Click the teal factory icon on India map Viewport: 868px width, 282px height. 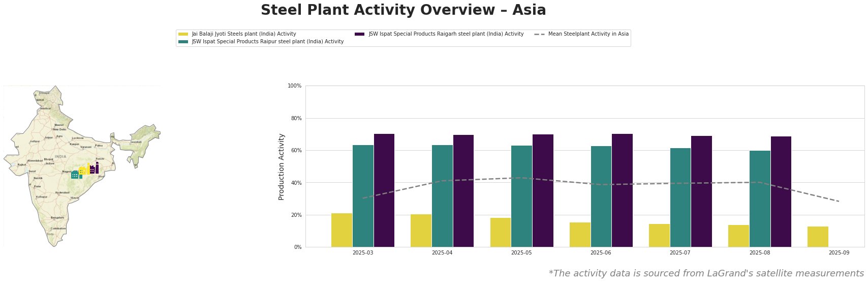click(x=76, y=175)
